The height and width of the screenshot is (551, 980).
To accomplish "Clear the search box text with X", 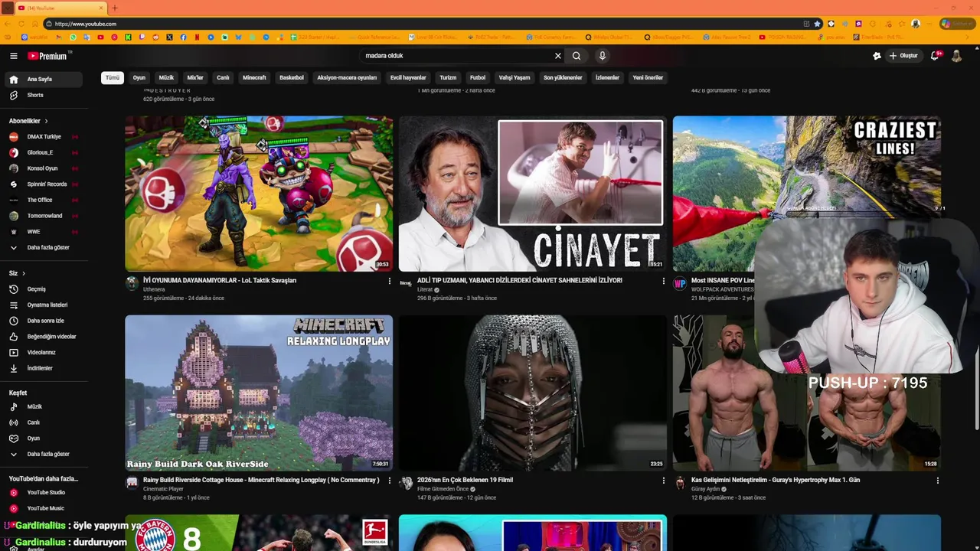I will point(558,56).
